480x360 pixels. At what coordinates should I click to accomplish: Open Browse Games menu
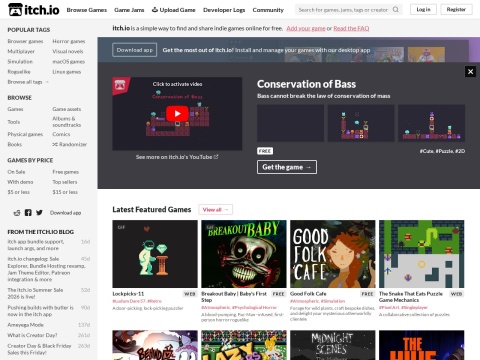coord(87,10)
